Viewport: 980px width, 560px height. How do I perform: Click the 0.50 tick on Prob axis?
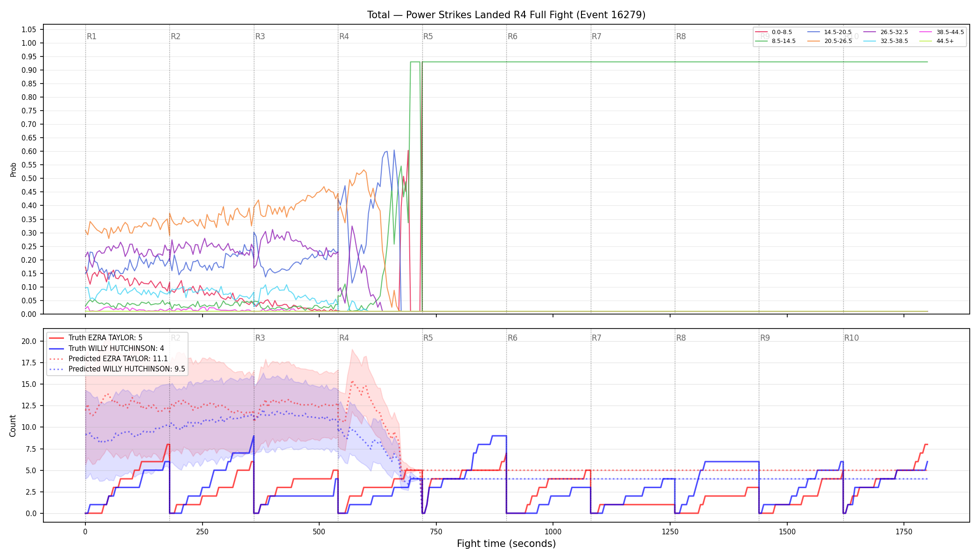pos(29,178)
